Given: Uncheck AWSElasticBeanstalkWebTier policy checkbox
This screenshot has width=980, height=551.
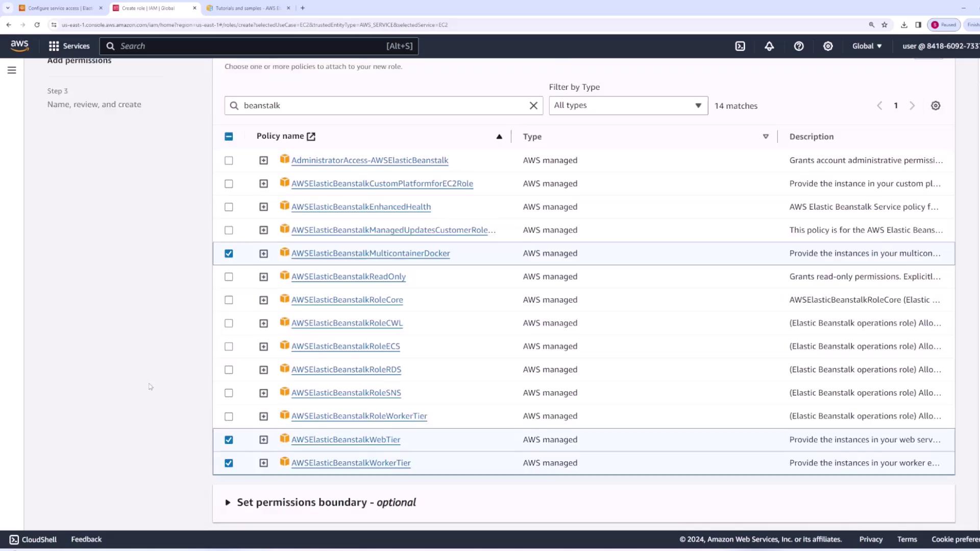Looking at the screenshot, I should [229, 440].
